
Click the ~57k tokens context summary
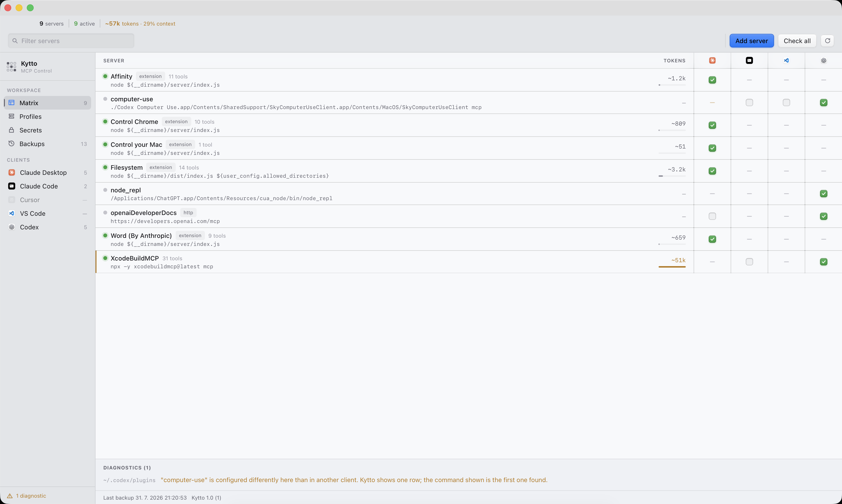click(140, 24)
